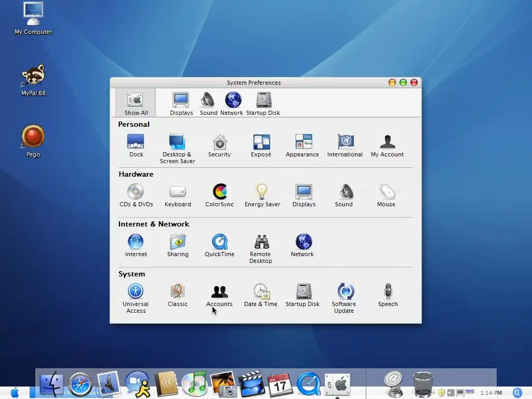
Task: Open the Software Update pane
Action: point(344,298)
